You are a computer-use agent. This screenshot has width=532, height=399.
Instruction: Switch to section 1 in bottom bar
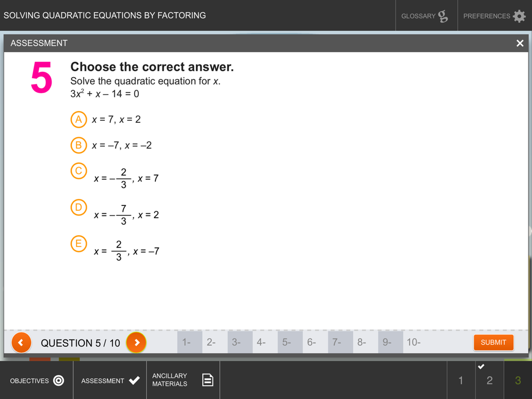[461, 380]
